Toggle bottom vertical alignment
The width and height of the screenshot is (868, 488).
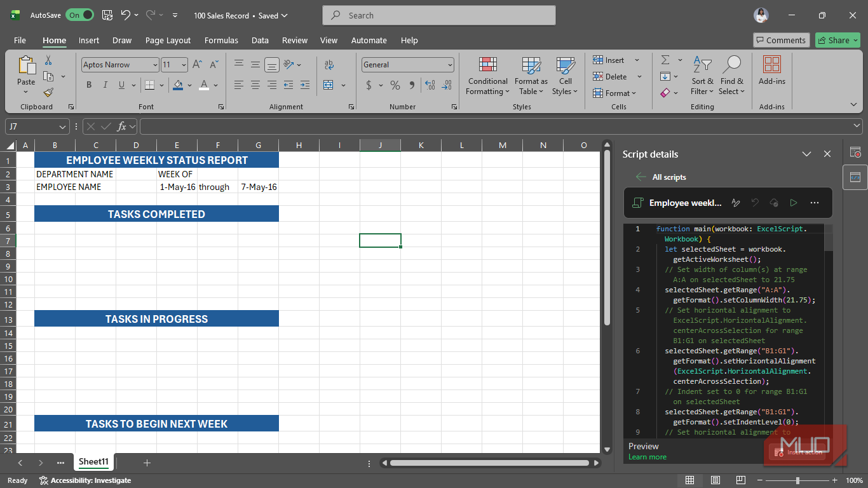(x=272, y=65)
